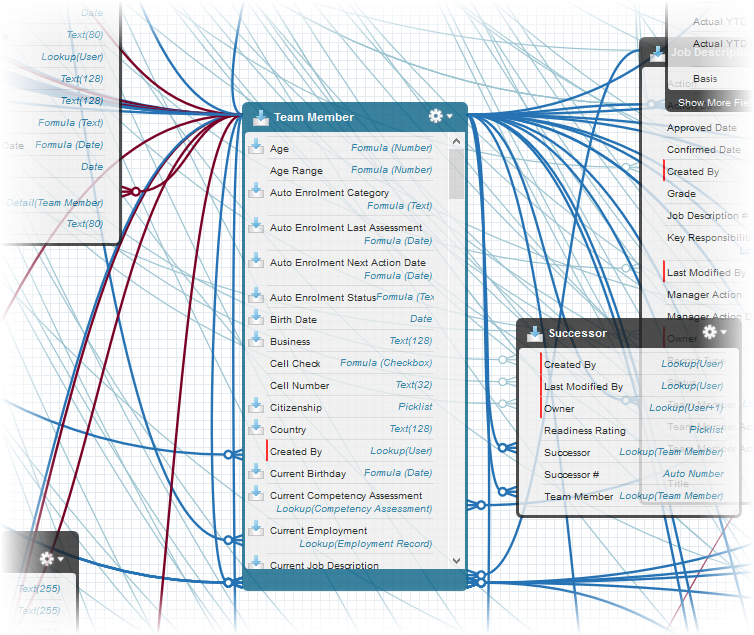
Task: Select Created By field in Team Member
Action: [295, 452]
